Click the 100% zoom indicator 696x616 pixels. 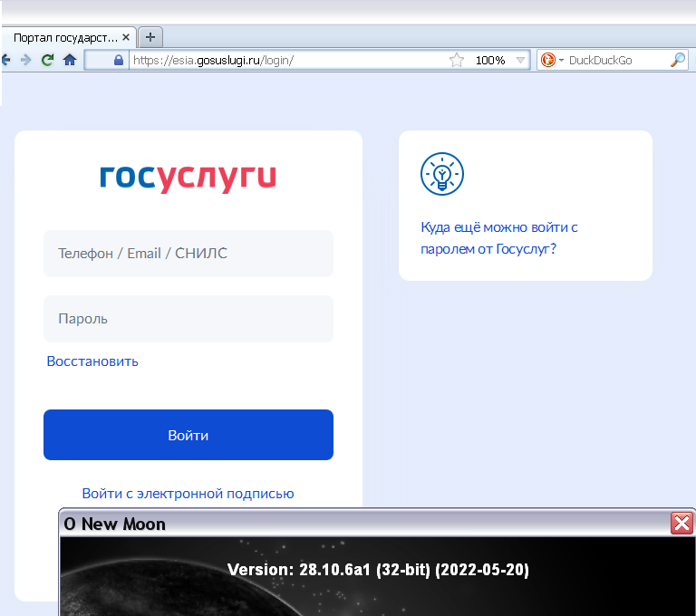490,60
